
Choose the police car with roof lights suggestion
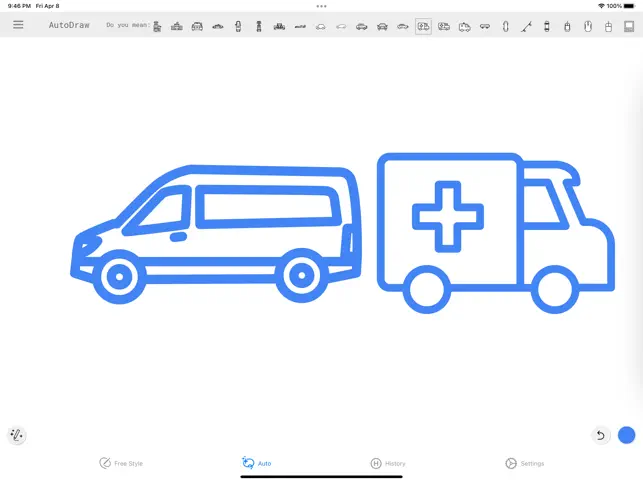tap(177, 26)
